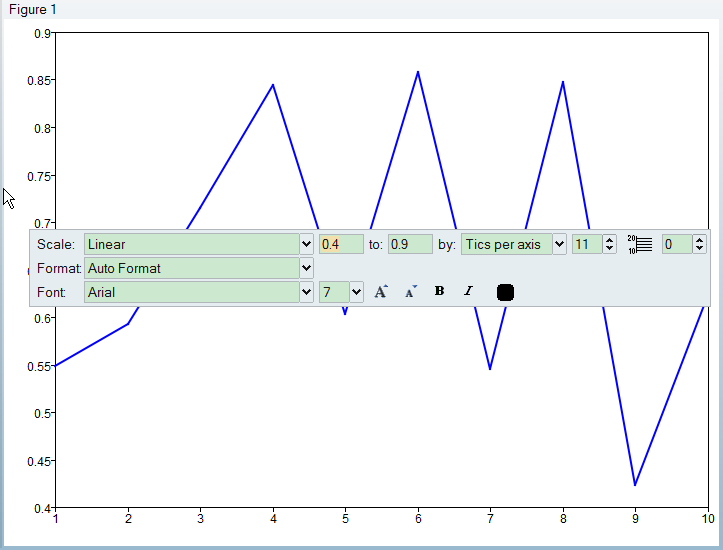Decrease the tics count below 11

[610, 249]
